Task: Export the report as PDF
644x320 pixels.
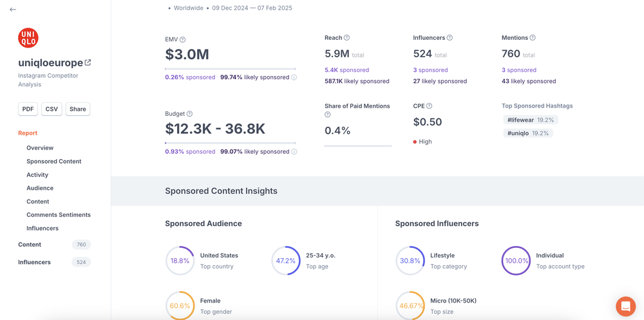Action: click(x=28, y=109)
